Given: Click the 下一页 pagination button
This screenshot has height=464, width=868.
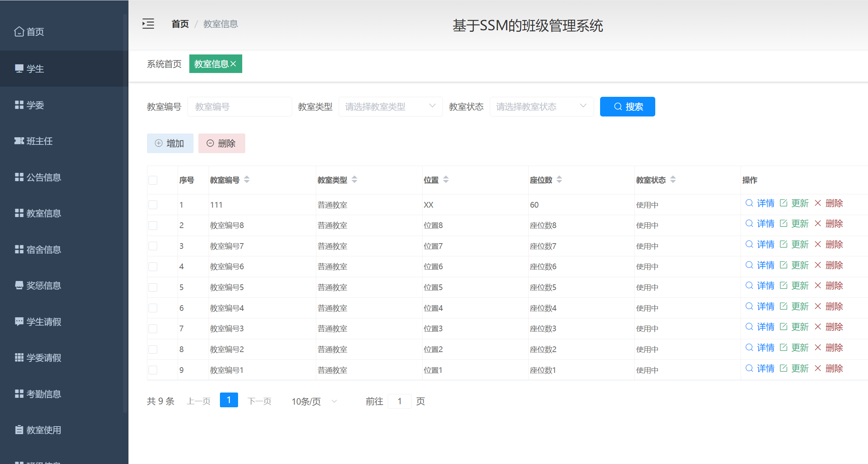Looking at the screenshot, I should 259,401.
